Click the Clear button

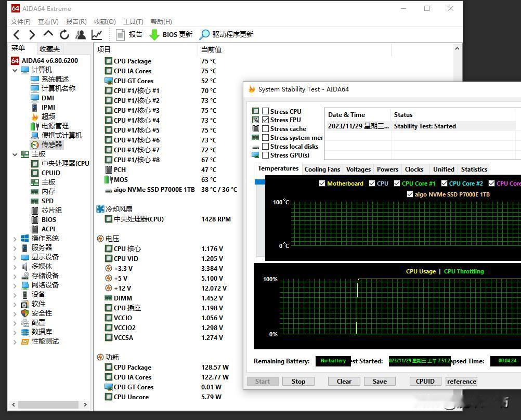tap(344, 381)
